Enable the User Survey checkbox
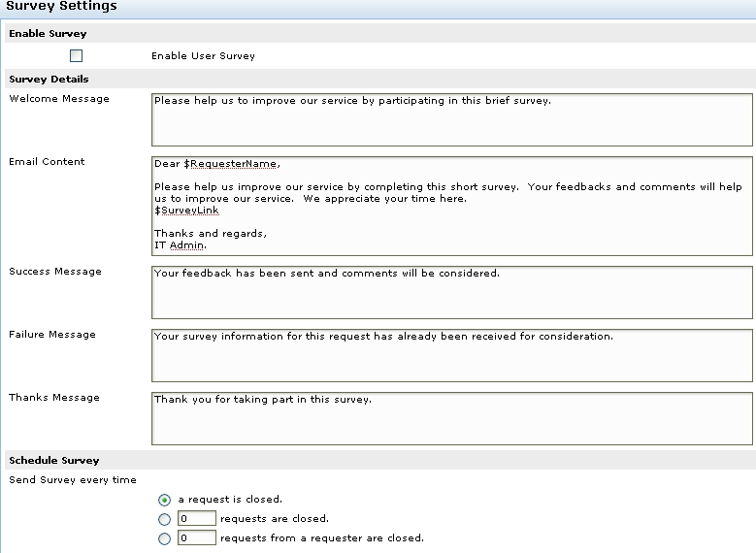 77,56
